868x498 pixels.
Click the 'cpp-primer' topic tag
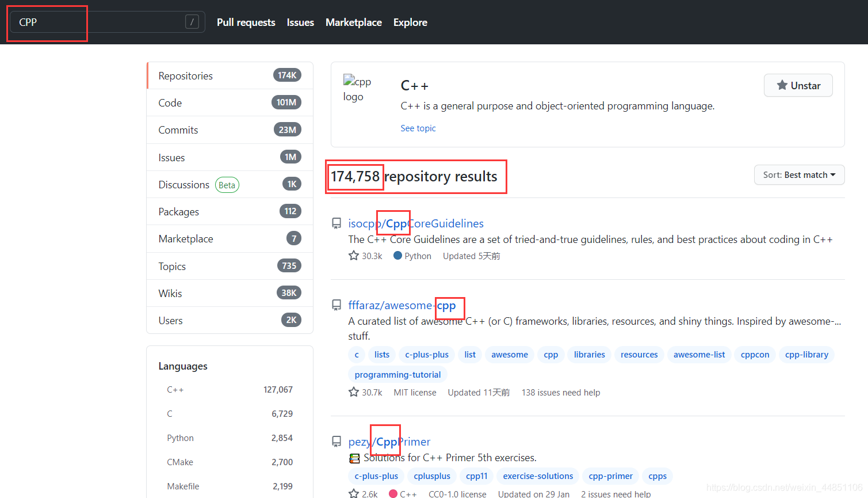coord(611,476)
